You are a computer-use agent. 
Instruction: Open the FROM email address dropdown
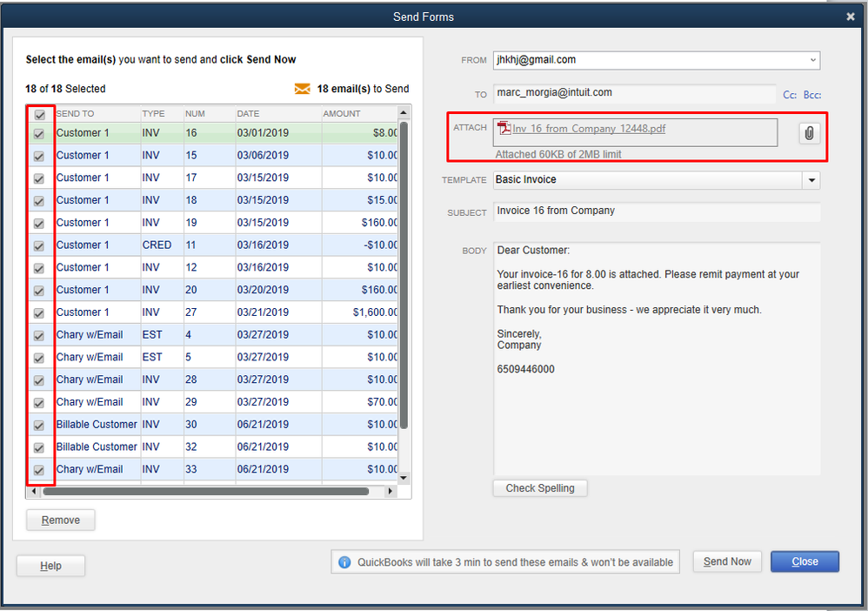click(812, 60)
